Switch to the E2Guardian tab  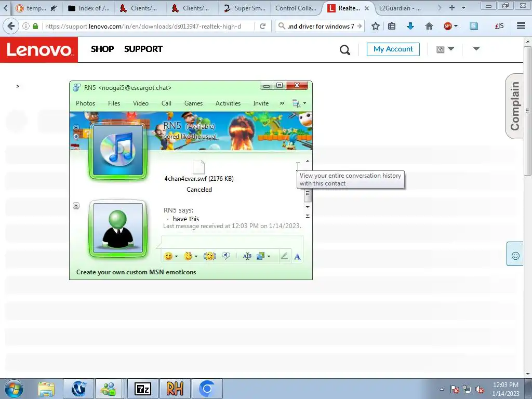(x=400, y=8)
